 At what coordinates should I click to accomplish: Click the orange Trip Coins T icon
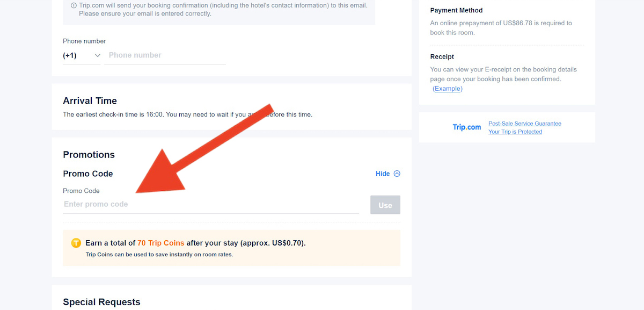tap(76, 243)
